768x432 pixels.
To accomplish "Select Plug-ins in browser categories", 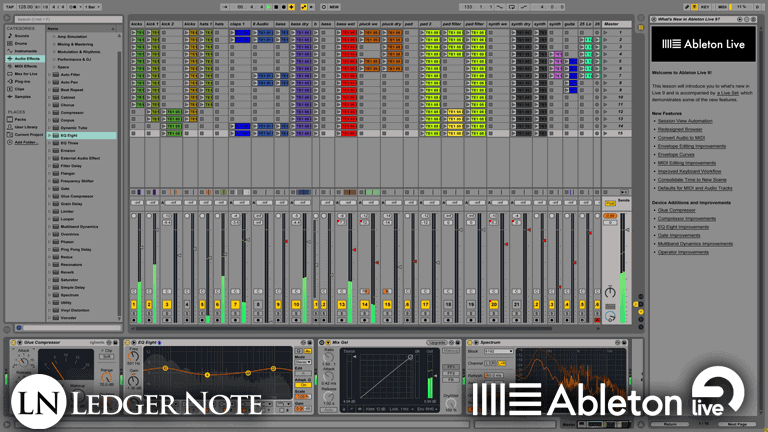I will coord(22,81).
